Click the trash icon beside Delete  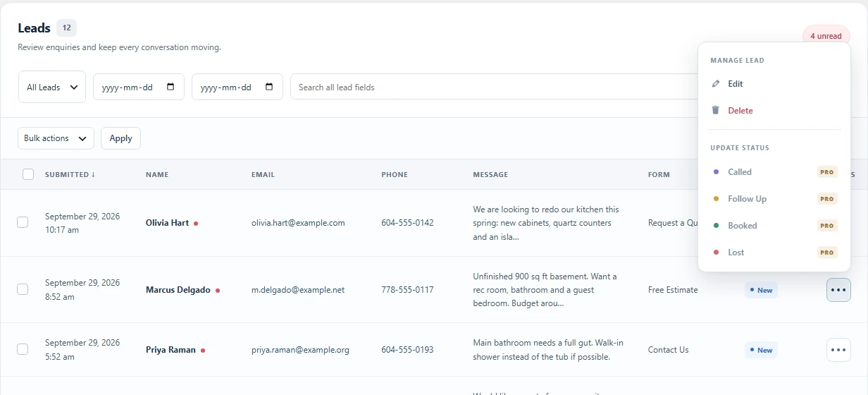716,111
